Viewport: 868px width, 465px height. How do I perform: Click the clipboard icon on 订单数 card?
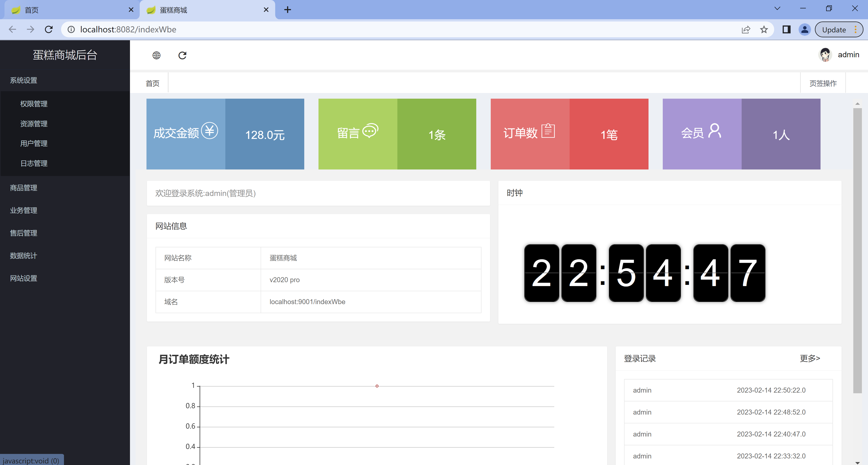(548, 131)
